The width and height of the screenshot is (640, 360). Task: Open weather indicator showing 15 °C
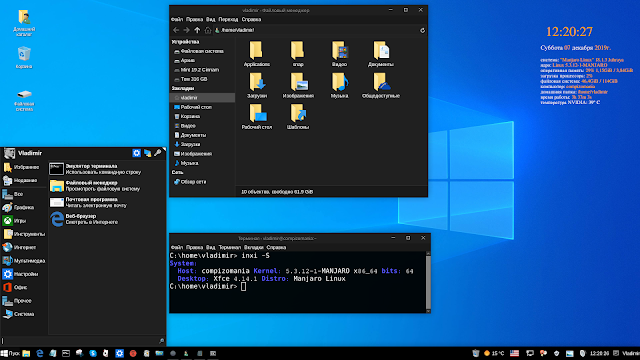tap(494, 353)
